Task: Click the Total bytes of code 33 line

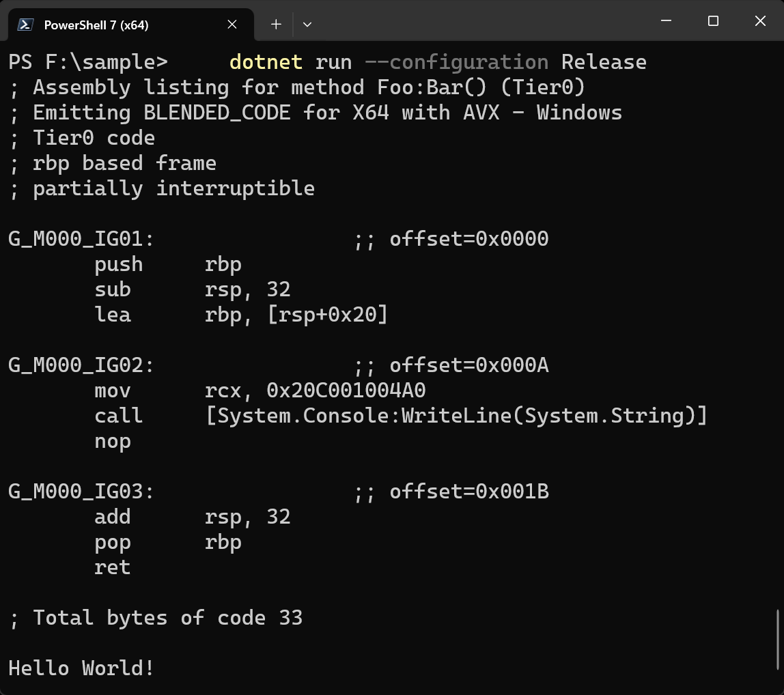Action: [x=155, y=617]
